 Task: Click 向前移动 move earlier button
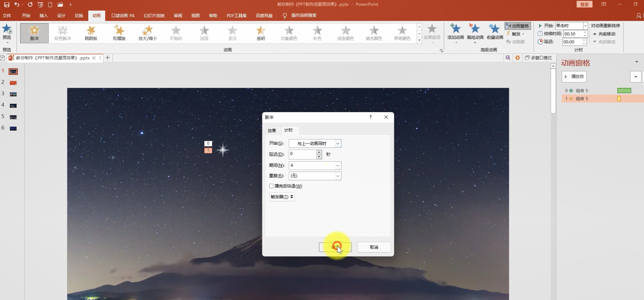pyautogui.click(x=604, y=34)
